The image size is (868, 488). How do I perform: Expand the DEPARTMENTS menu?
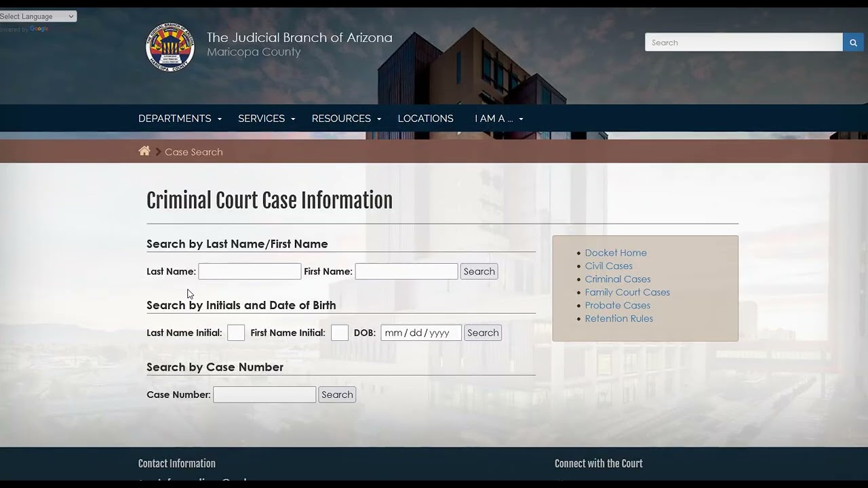click(180, 119)
